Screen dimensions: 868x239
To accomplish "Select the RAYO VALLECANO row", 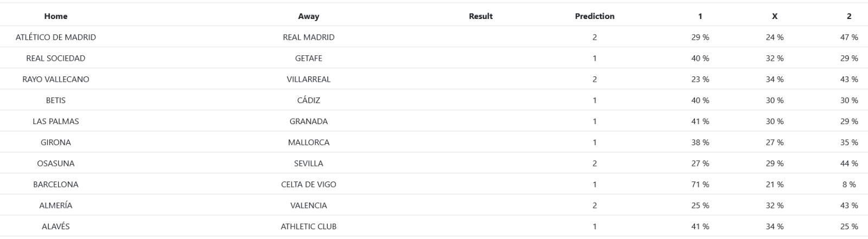I will click(56, 79).
